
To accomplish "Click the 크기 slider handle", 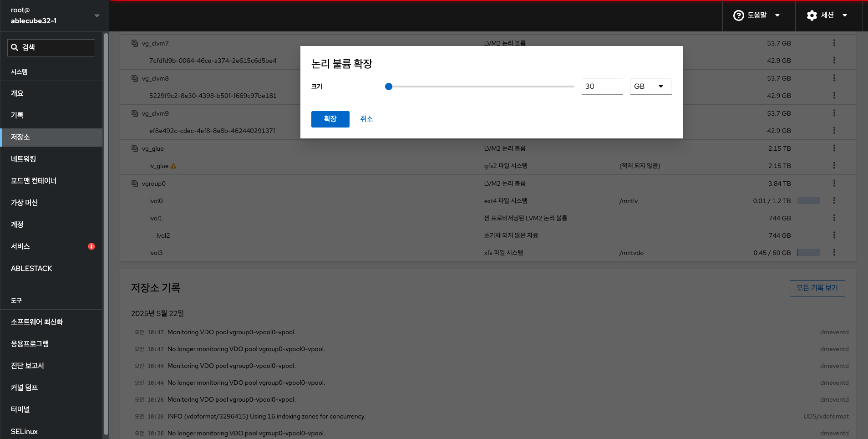I will [x=389, y=87].
